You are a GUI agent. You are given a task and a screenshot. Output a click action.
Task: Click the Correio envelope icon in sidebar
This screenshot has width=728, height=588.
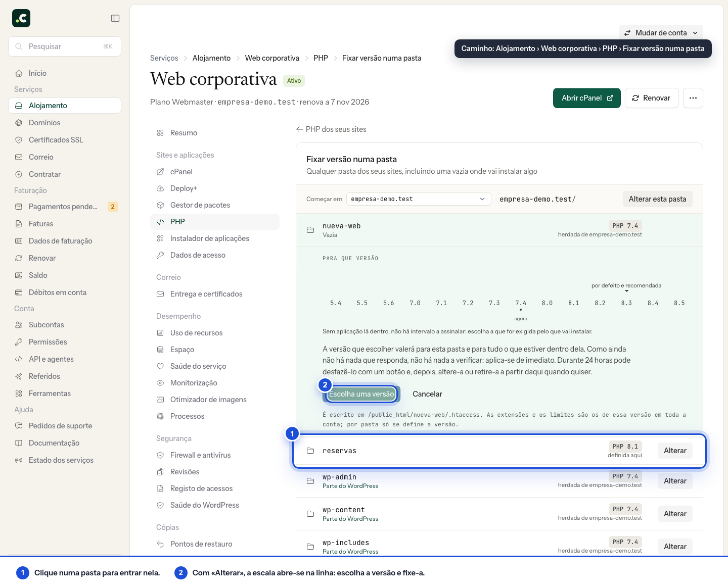pyautogui.click(x=19, y=157)
